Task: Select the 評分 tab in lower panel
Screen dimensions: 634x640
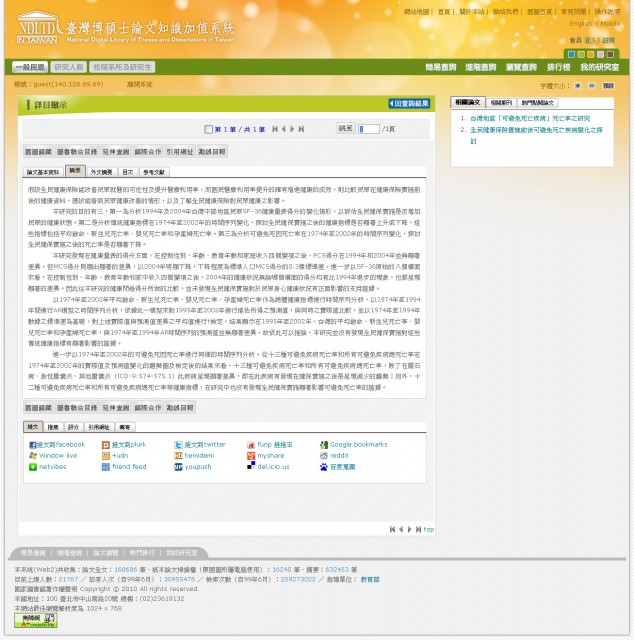Action: click(73, 427)
